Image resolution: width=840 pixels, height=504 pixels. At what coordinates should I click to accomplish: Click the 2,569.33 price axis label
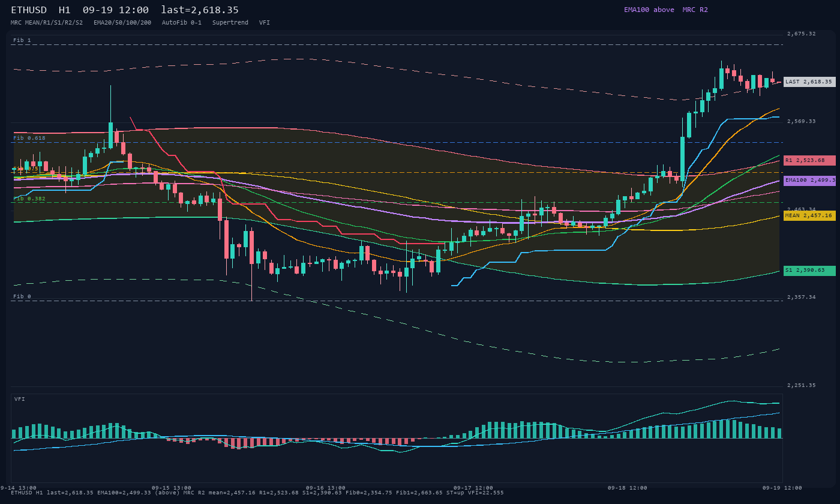[x=802, y=121]
